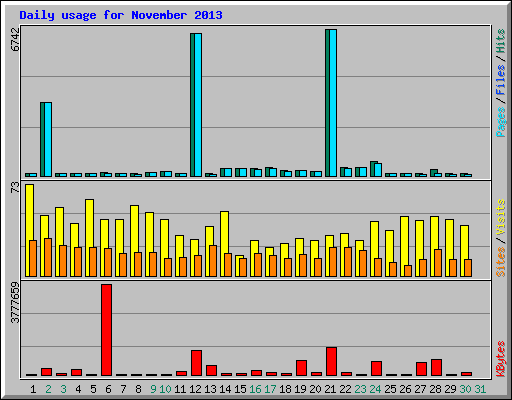Screen dimensions: 512x400
Task: Select the cyan hits bar for day 2
Action: [48, 139]
